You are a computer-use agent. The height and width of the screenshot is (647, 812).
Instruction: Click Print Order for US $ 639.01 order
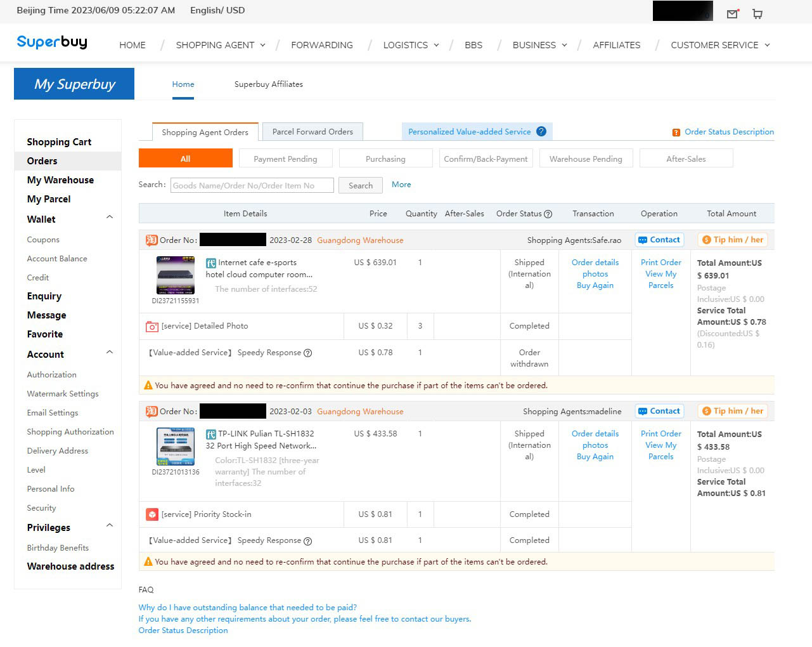[x=661, y=263]
